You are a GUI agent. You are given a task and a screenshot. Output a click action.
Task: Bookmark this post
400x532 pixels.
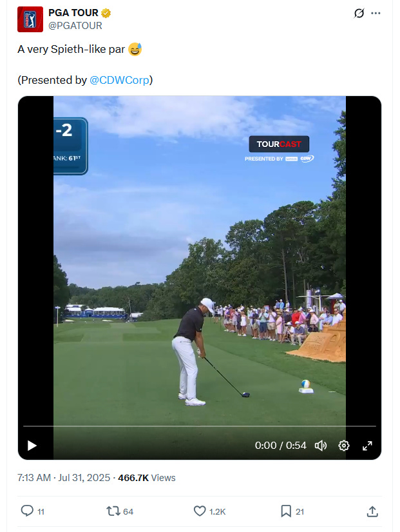pos(286,511)
